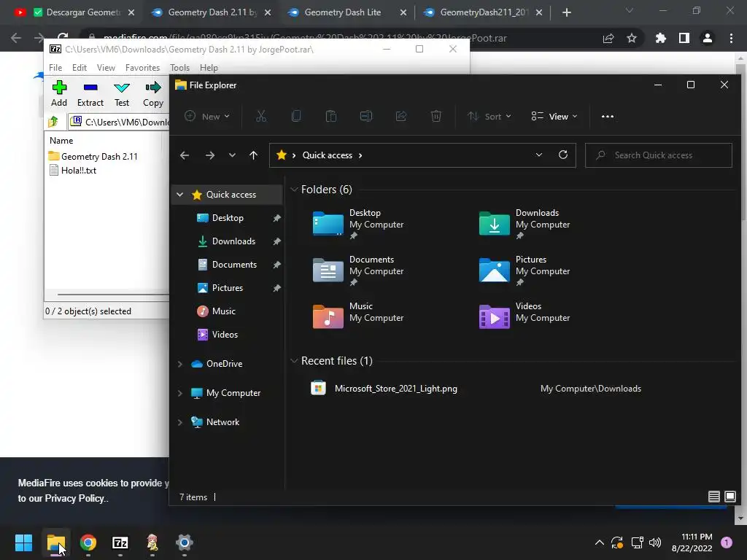Open the 7-Zip File menu
This screenshot has height=560, width=747.
point(55,68)
